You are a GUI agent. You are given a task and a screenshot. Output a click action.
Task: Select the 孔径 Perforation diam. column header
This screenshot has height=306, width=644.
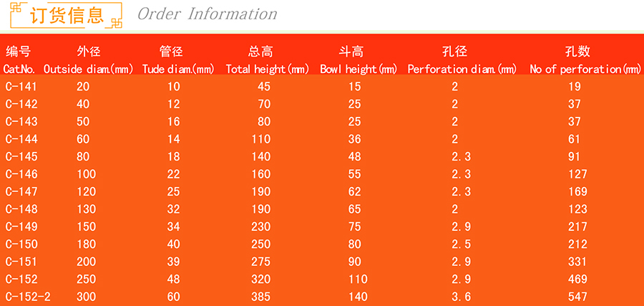pos(461,60)
